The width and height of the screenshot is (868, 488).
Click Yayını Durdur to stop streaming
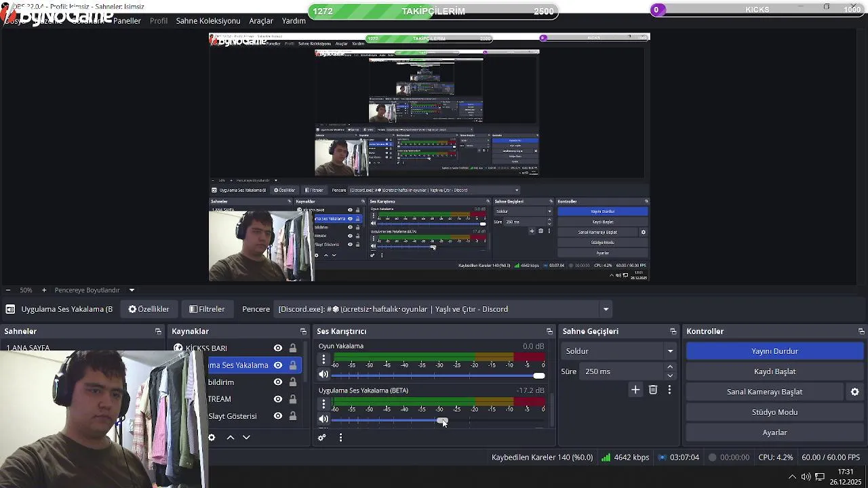(774, 351)
